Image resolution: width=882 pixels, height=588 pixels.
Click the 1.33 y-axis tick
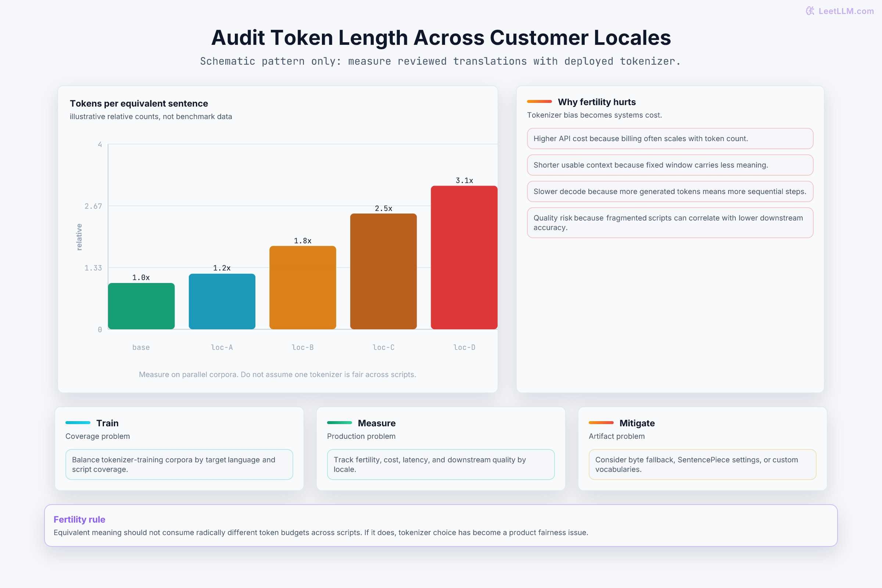93,268
